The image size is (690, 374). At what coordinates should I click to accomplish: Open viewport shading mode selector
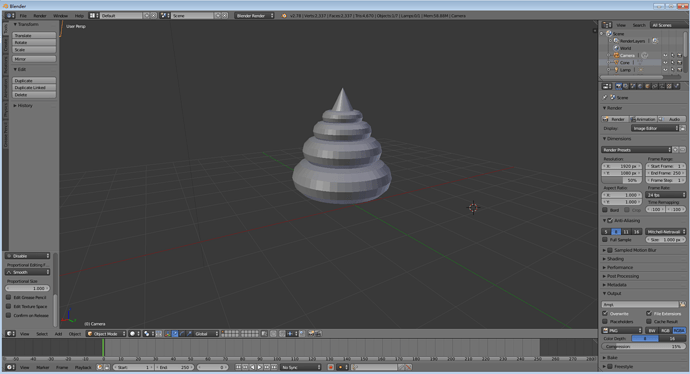pos(134,334)
